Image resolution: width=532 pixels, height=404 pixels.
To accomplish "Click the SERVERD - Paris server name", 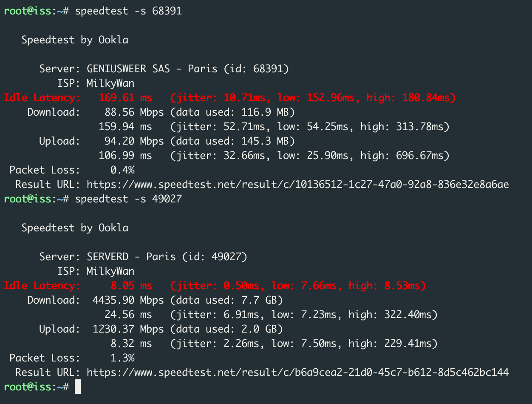I will point(131,257).
